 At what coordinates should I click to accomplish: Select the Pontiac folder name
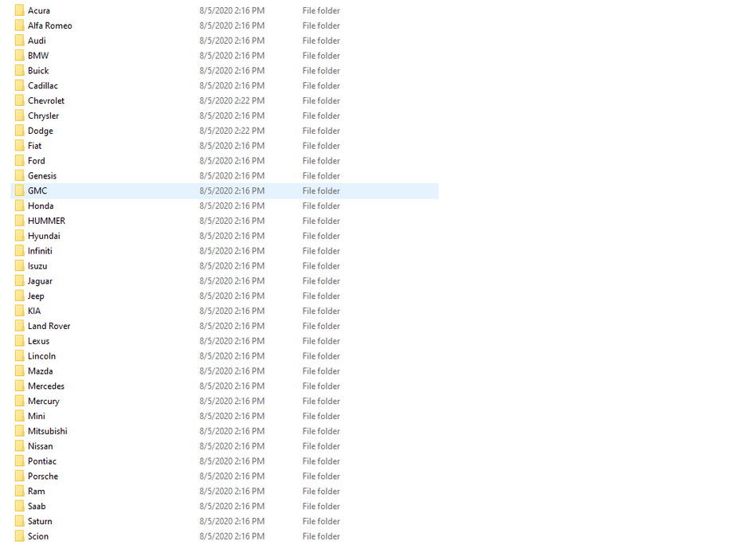click(42, 461)
